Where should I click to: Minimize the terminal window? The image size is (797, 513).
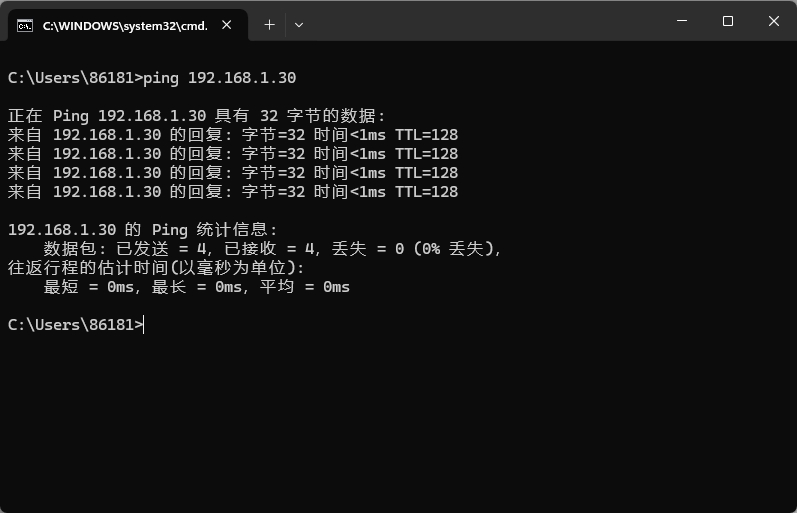tap(682, 21)
